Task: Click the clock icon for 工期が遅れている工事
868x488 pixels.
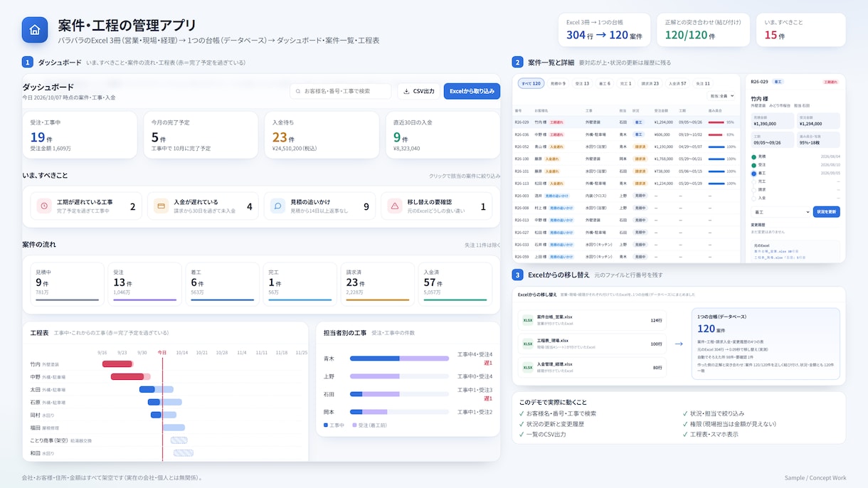Action: pyautogui.click(x=44, y=206)
